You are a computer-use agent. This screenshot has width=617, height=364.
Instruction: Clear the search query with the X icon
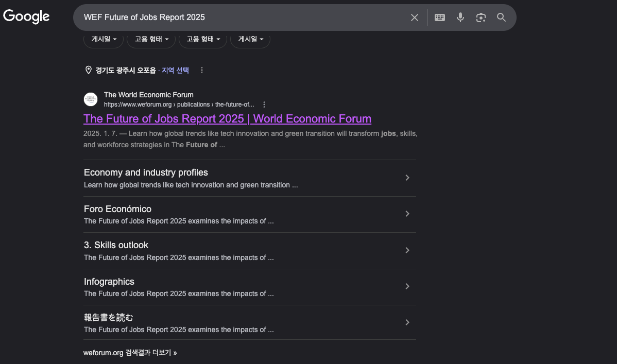click(415, 18)
